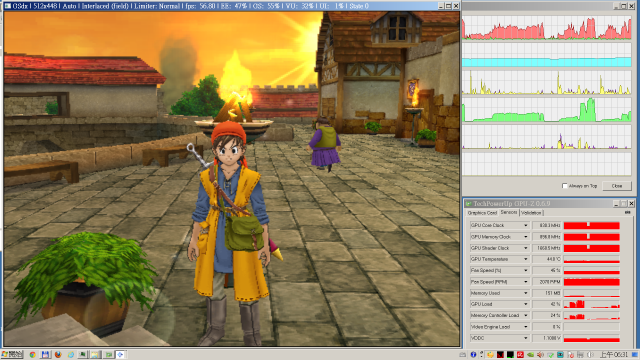The width and height of the screenshot is (640, 360).
Task: Launch Firefox from the taskbar
Action: coord(58,355)
